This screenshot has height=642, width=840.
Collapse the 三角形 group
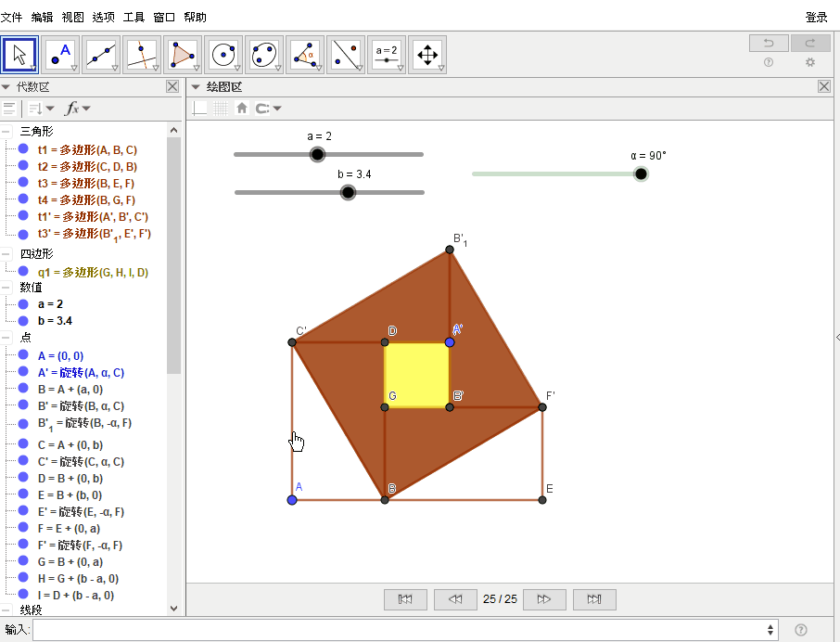pos(6,132)
